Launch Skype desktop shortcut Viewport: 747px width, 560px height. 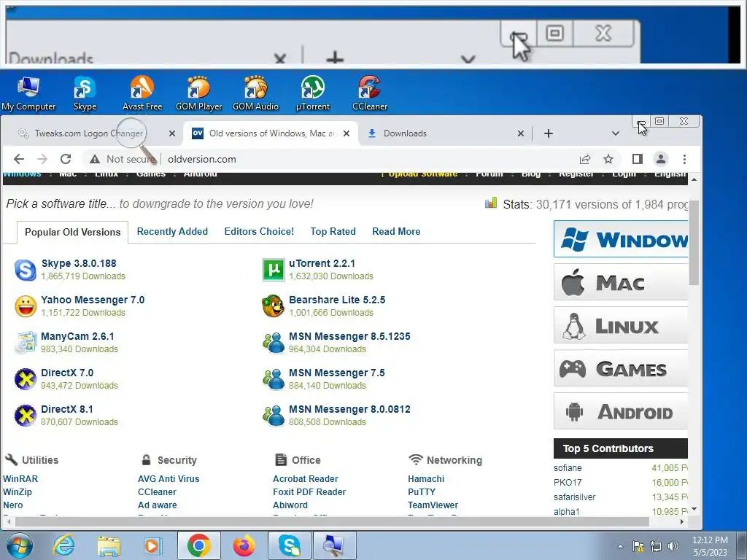coord(85,93)
